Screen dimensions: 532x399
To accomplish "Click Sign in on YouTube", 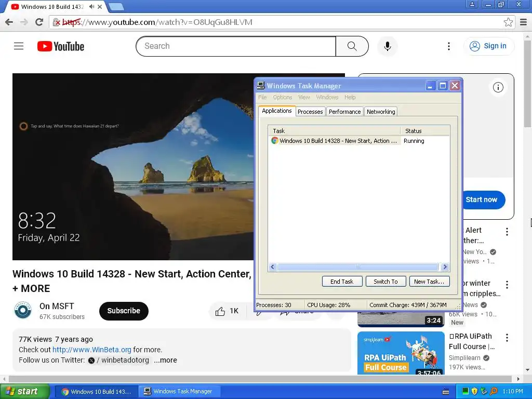I will (x=489, y=46).
